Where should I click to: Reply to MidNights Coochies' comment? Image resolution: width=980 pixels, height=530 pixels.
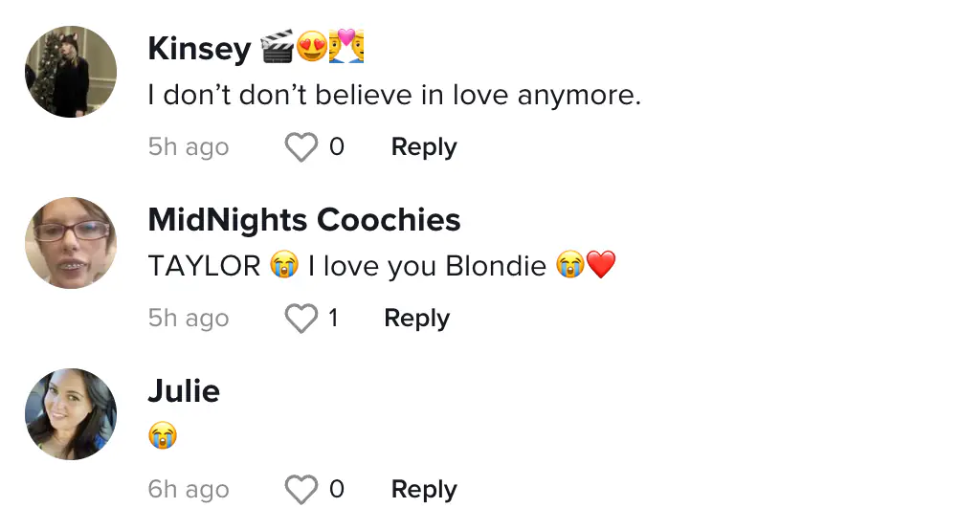click(x=416, y=319)
